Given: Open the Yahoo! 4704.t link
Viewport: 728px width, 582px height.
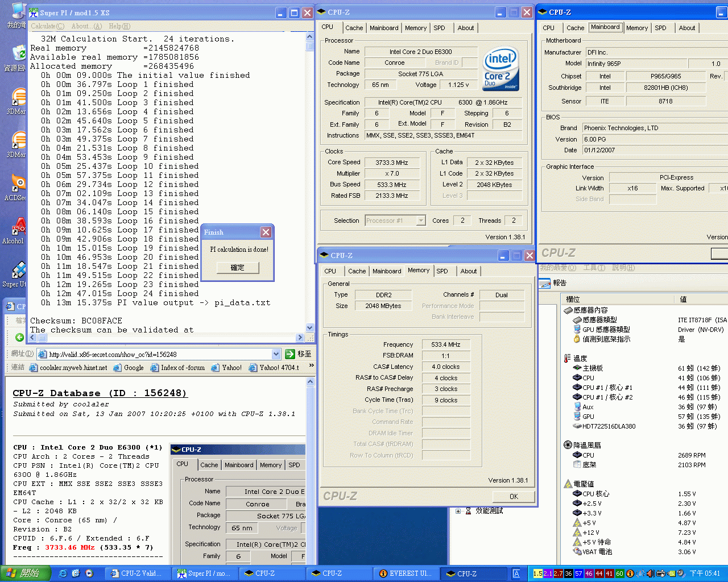Looking at the screenshot, I should coord(274,368).
